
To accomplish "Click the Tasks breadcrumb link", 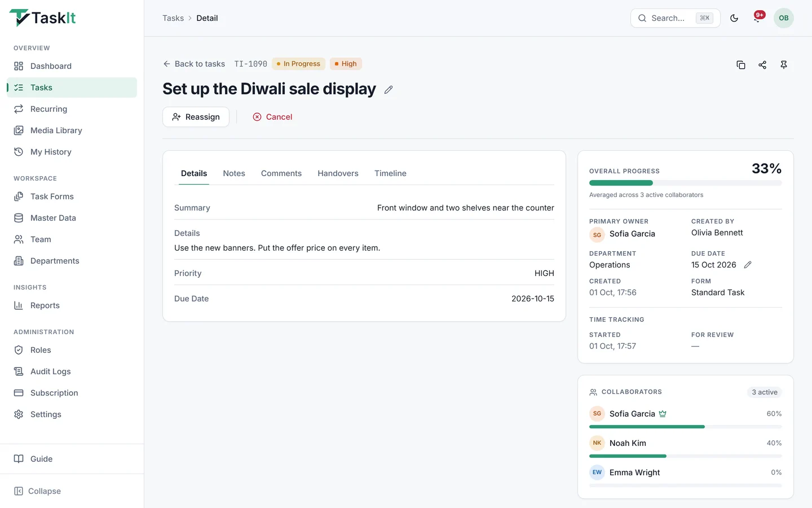I will click(173, 18).
